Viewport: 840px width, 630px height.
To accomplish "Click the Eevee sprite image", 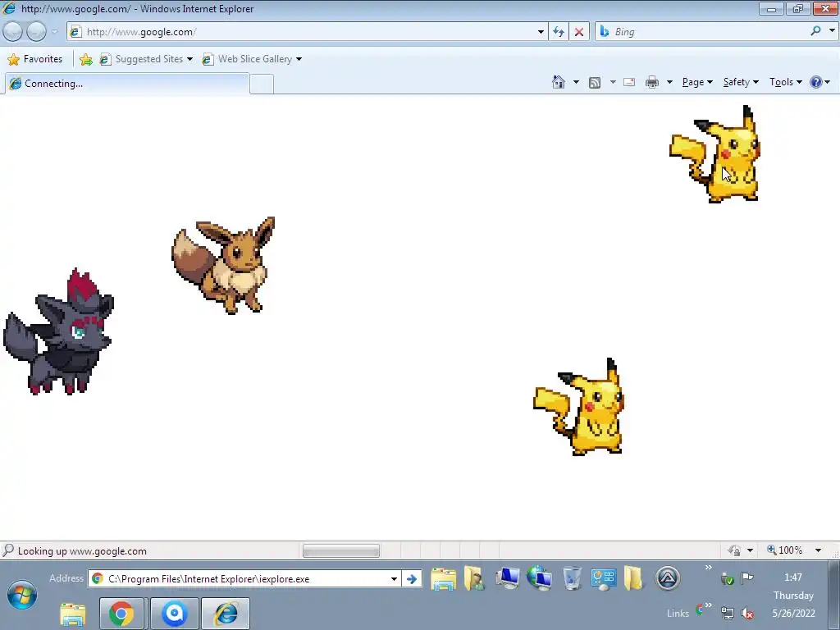I will 223,265.
